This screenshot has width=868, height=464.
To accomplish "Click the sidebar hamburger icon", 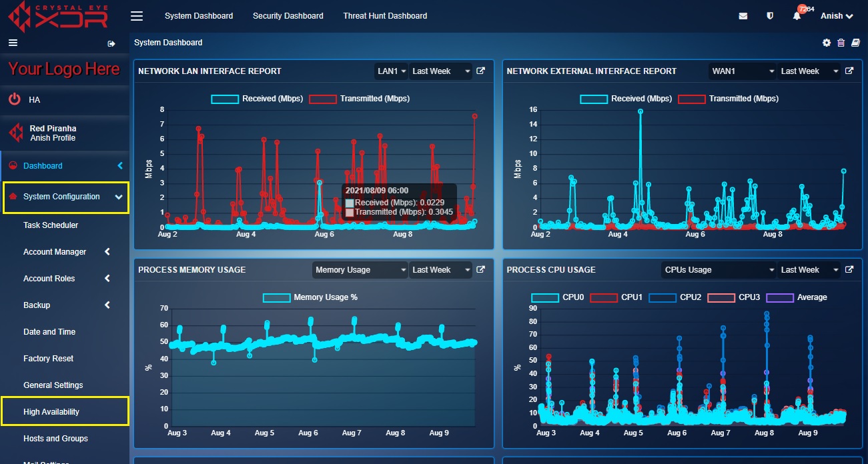I will (12, 43).
